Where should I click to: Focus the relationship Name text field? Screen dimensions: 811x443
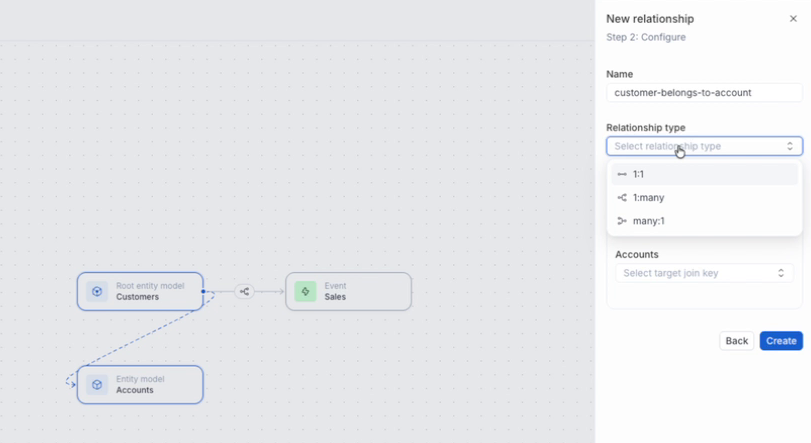click(703, 93)
